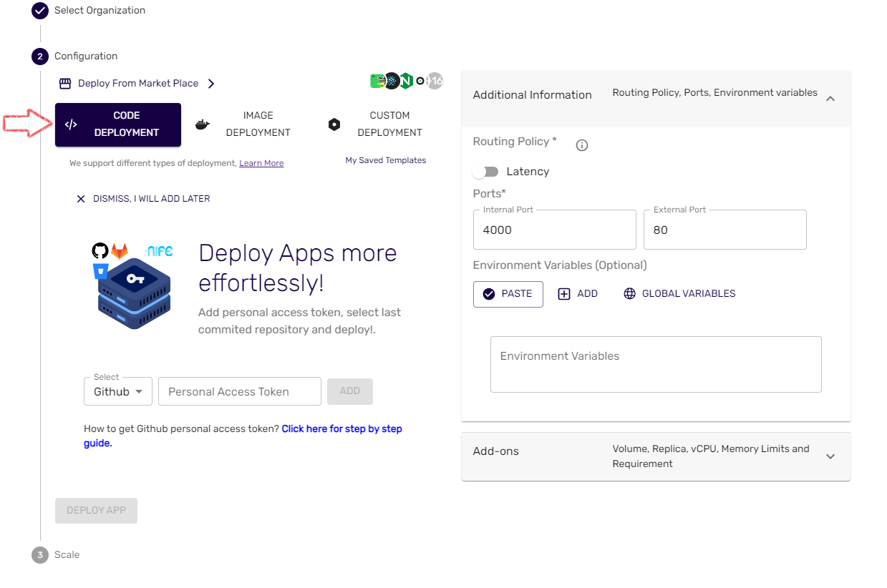Click the Routing Policy info icon
The width and height of the screenshot is (887, 588).
click(581, 144)
